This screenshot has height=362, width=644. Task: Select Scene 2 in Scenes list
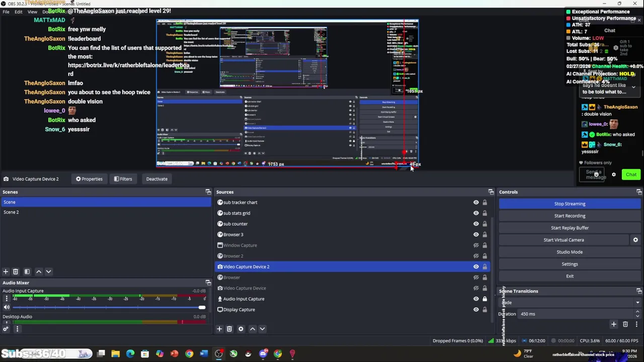coord(106,212)
